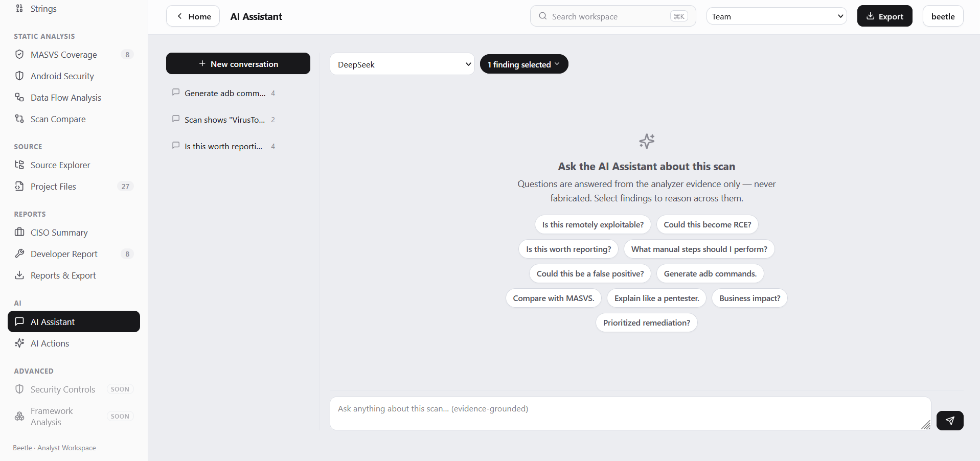Pick 'What manual steps should I perform?'

pyautogui.click(x=699, y=249)
